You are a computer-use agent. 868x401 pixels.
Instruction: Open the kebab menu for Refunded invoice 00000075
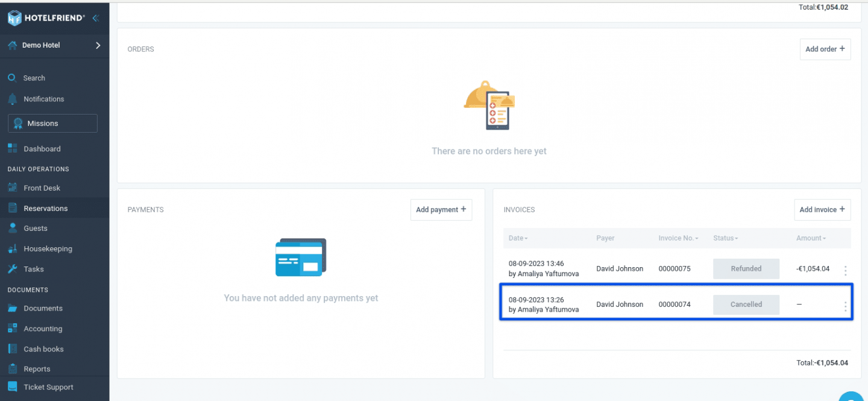pos(845,270)
